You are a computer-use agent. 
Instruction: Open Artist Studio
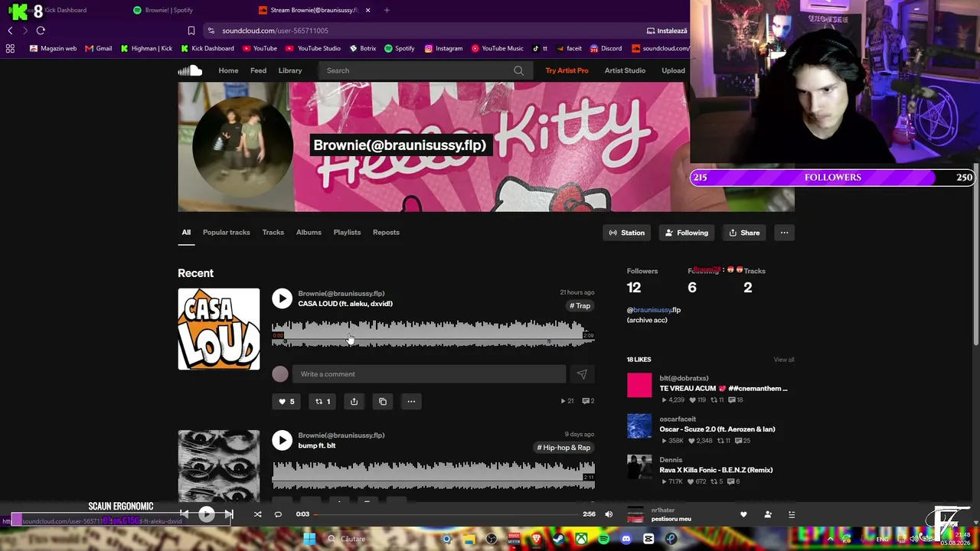[x=625, y=70]
